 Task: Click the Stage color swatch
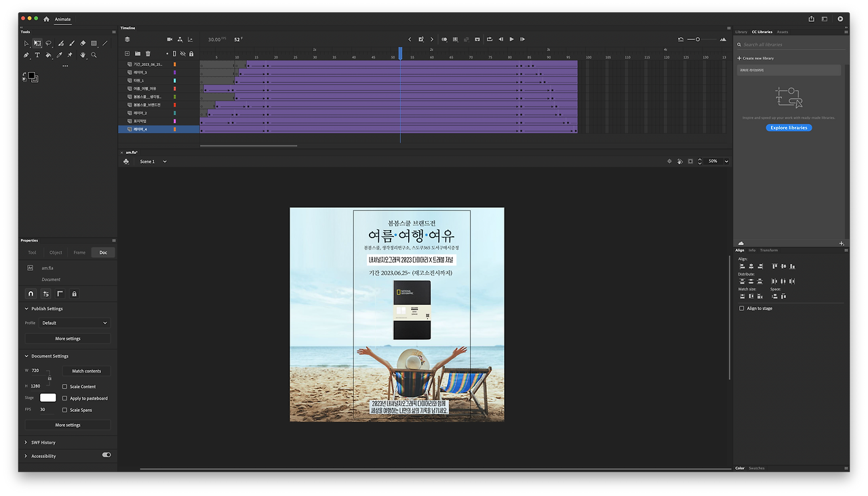coord(47,397)
